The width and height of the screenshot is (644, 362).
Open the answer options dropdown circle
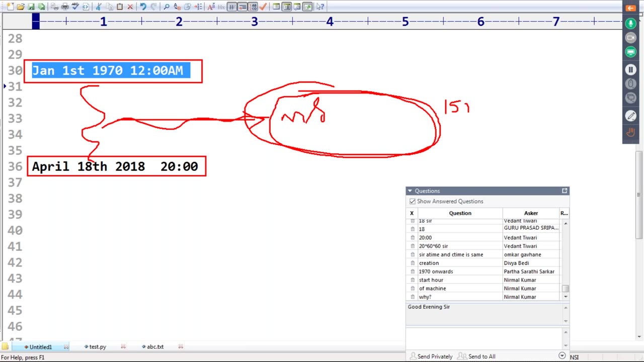tap(562, 356)
